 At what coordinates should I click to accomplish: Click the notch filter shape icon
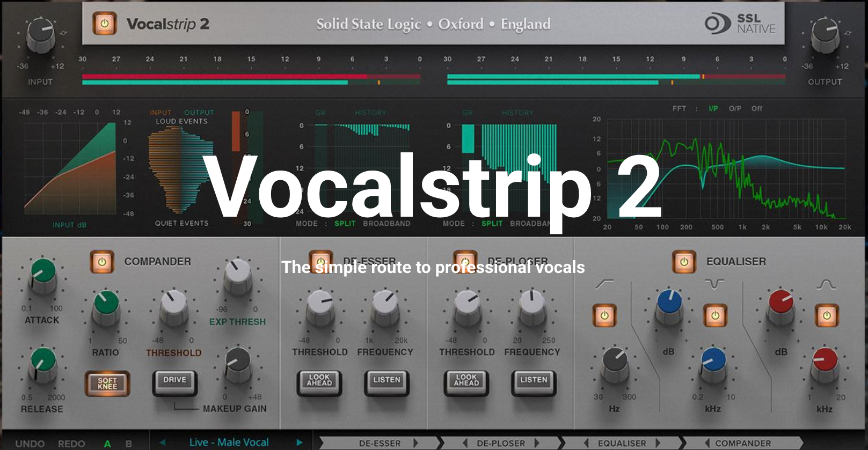point(714,284)
